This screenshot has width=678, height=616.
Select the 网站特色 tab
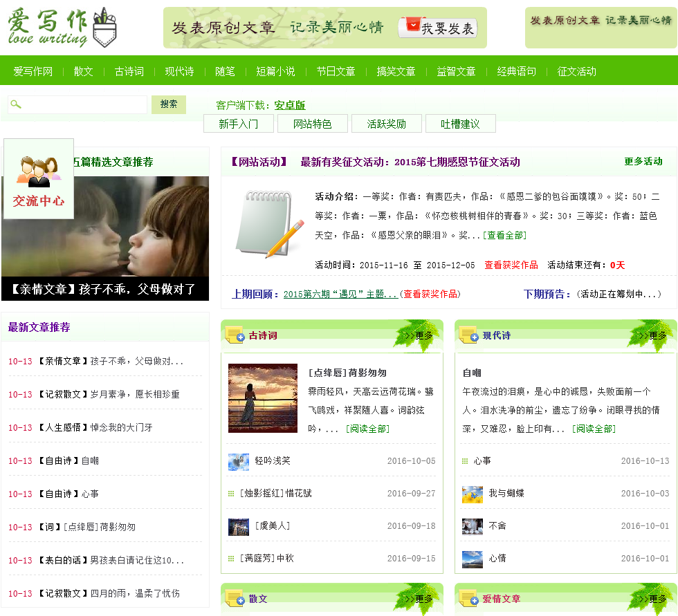pos(312,124)
